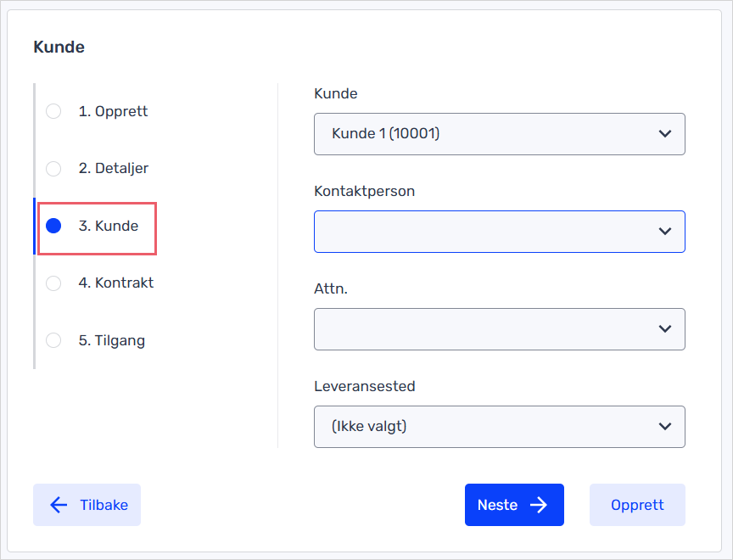Click chevron icon in Leveransested dropdown
This screenshot has height=560, width=733.
coord(665,426)
